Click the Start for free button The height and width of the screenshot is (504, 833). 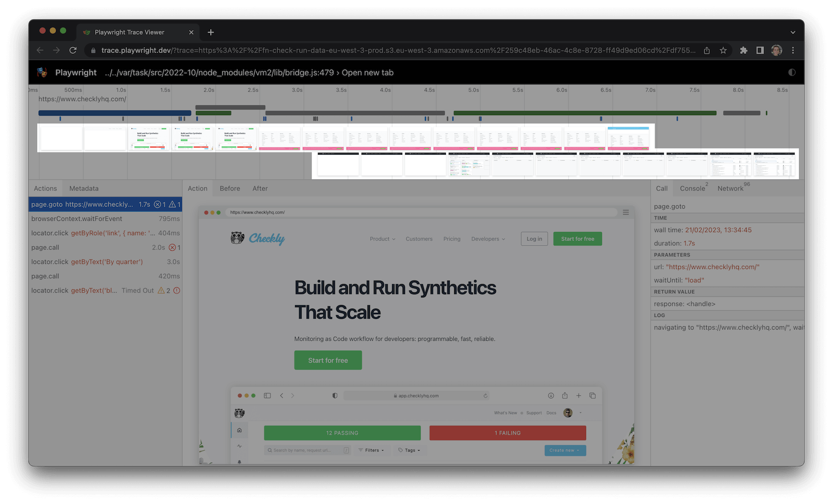pos(328,360)
